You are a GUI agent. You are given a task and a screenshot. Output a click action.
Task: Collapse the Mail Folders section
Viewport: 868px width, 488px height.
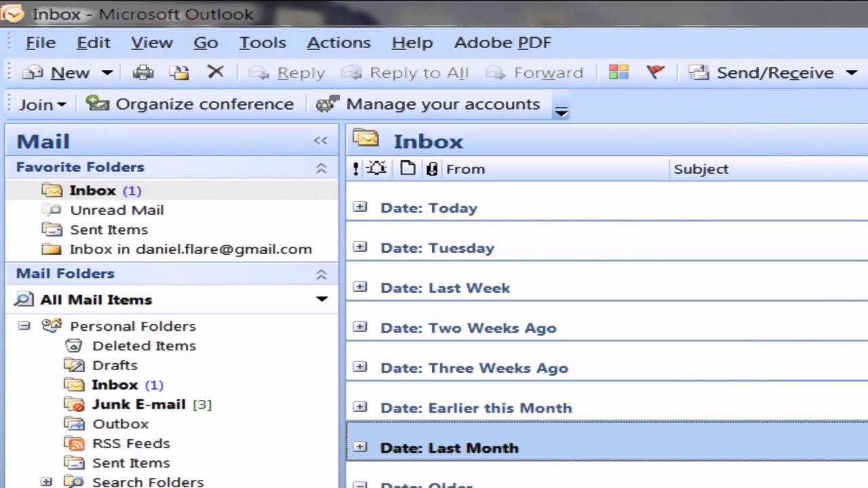321,274
